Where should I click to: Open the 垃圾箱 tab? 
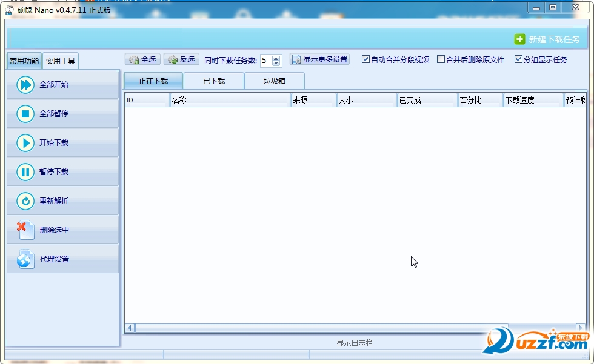click(x=275, y=81)
